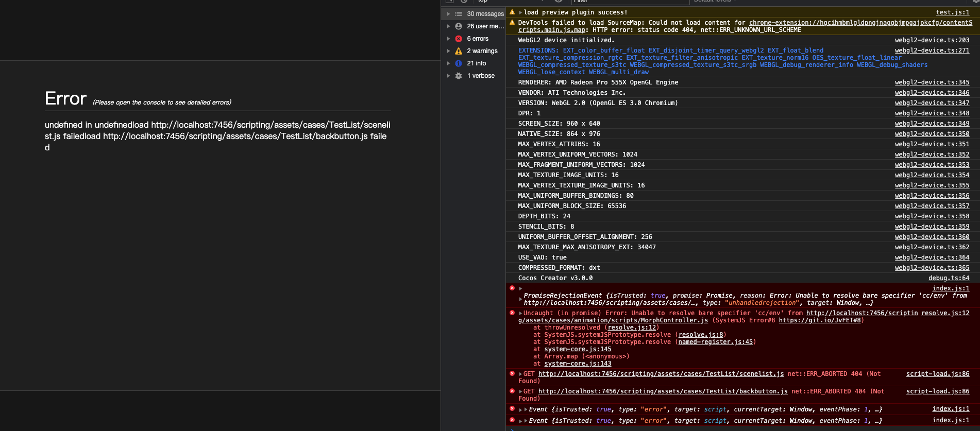Open the system-core.js:145 stack trace link

578,349
